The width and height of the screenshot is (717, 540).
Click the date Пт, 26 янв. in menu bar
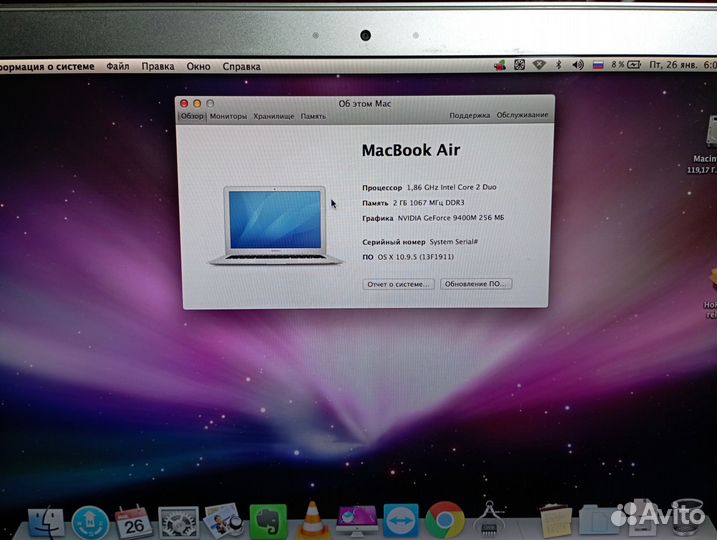pos(674,65)
